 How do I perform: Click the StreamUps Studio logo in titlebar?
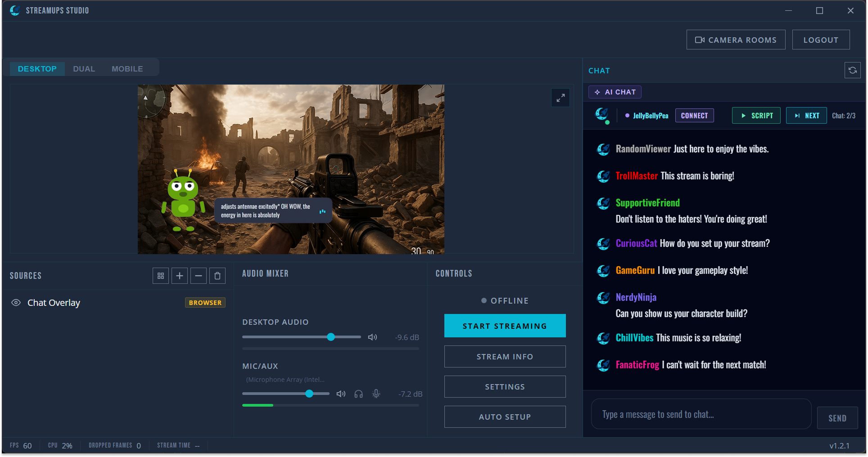15,10
